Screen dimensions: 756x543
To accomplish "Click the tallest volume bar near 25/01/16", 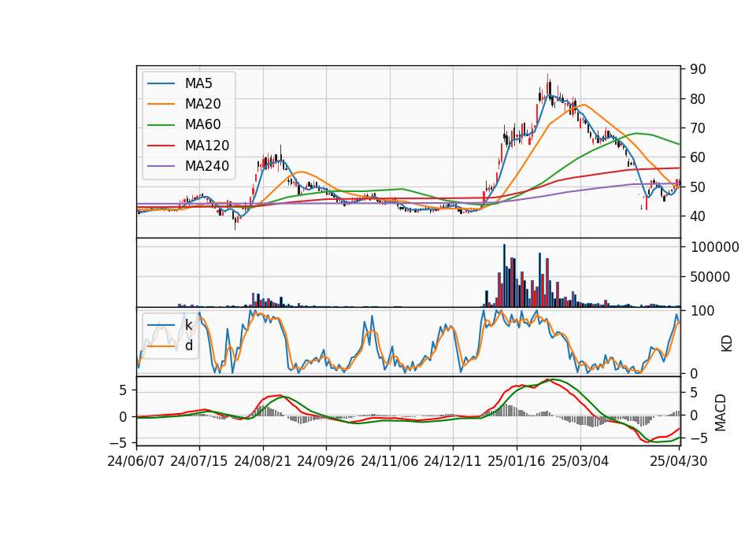I will pyautogui.click(x=504, y=275).
